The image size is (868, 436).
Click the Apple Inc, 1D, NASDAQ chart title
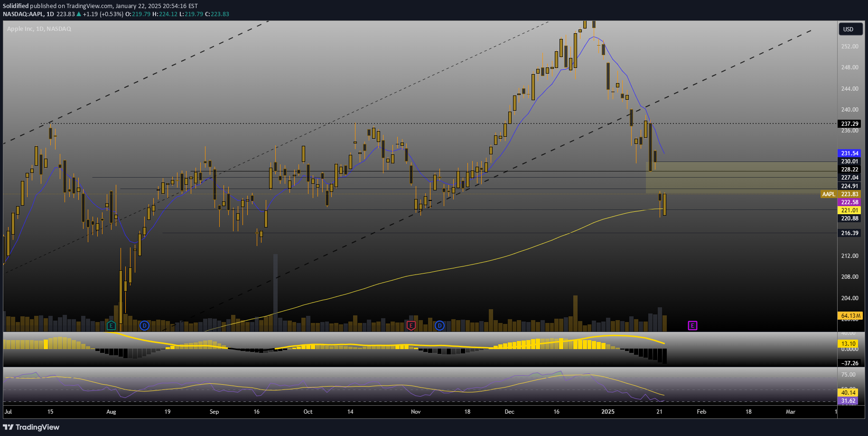click(x=39, y=29)
